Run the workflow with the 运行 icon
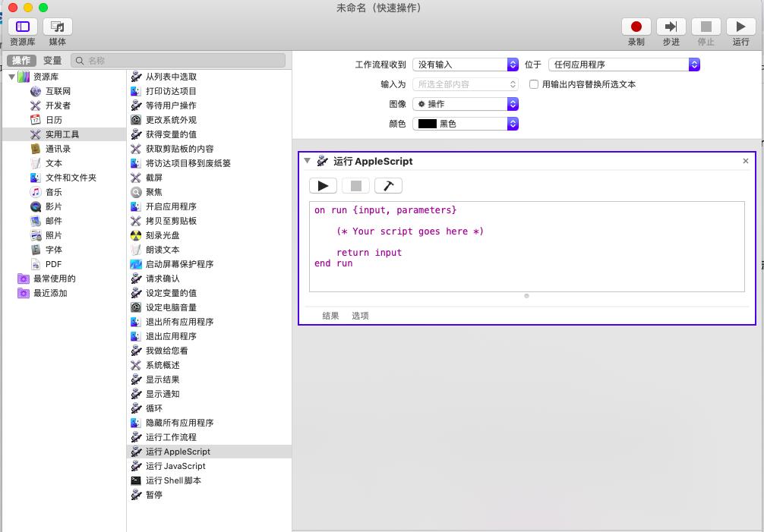 click(x=740, y=26)
